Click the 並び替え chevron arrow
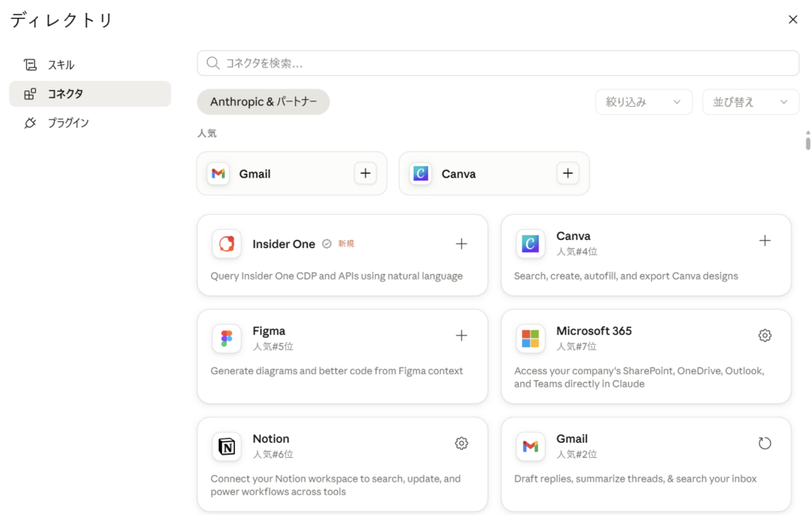Image resolution: width=812 pixels, height=515 pixels. (783, 102)
